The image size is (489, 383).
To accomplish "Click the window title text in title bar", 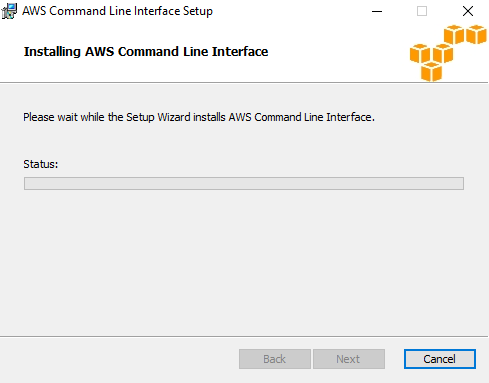I will (117, 11).
